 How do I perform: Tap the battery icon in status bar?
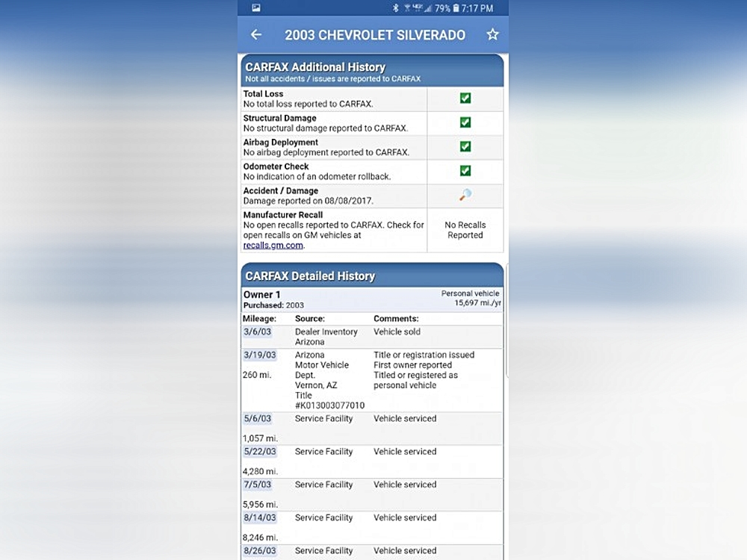[456, 7]
